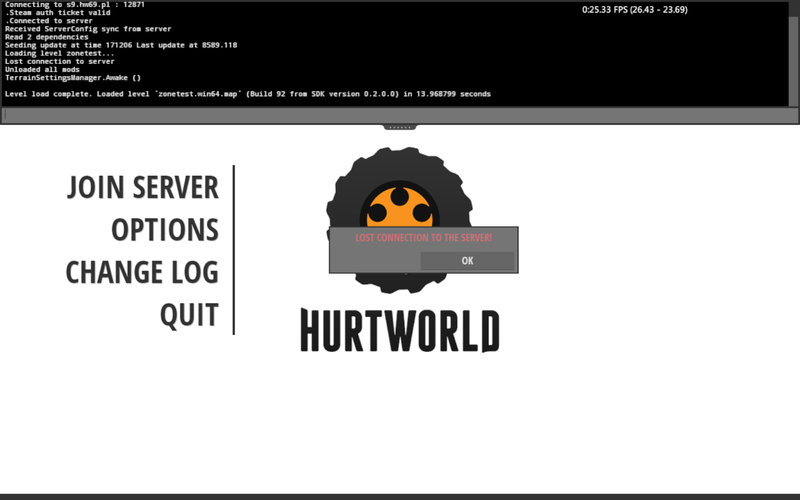Grab the console resize handle tab
Screen dimensions: 800x500
tap(400, 127)
